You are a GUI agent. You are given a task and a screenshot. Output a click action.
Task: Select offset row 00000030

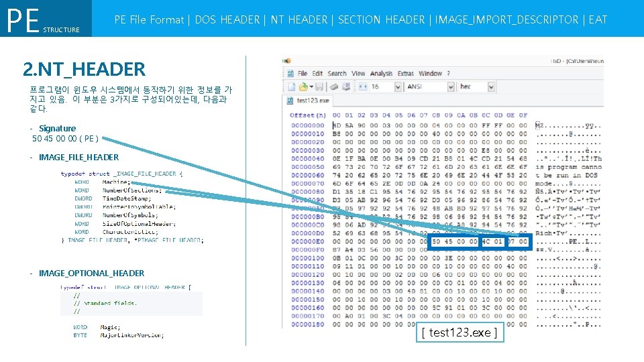308,150
